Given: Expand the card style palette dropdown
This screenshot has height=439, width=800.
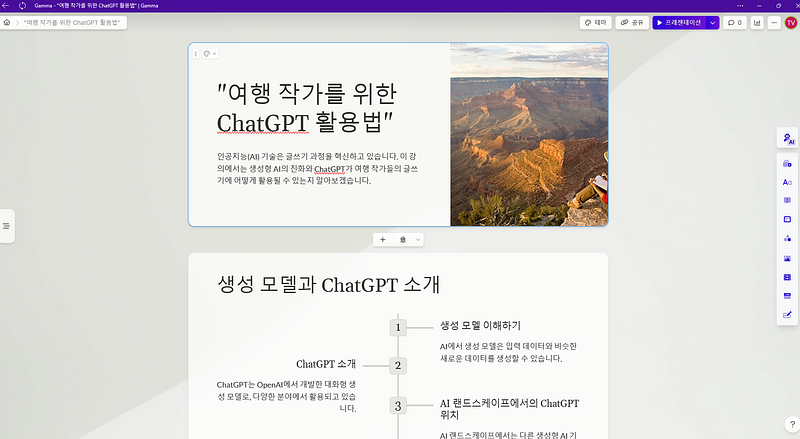Looking at the screenshot, I should click(210, 54).
